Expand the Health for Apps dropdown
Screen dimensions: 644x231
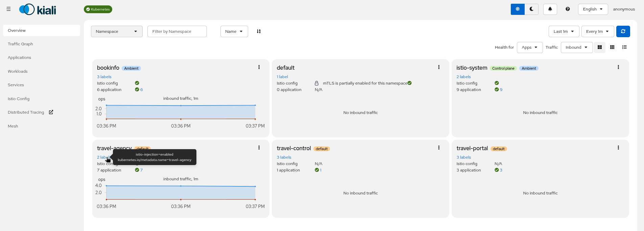click(529, 47)
